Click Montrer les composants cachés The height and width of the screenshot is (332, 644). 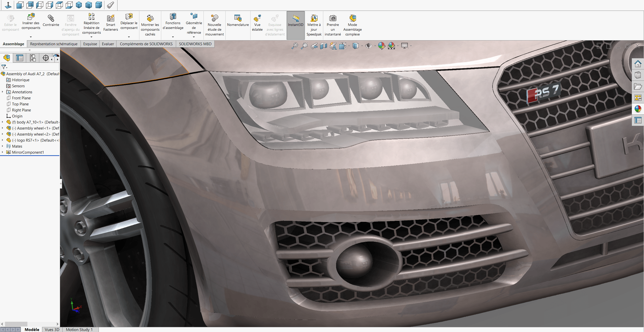(x=150, y=25)
